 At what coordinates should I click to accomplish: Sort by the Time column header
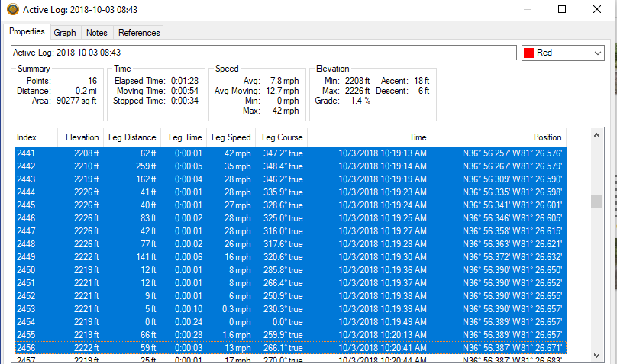pyautogui.click(x=370, y=137)
